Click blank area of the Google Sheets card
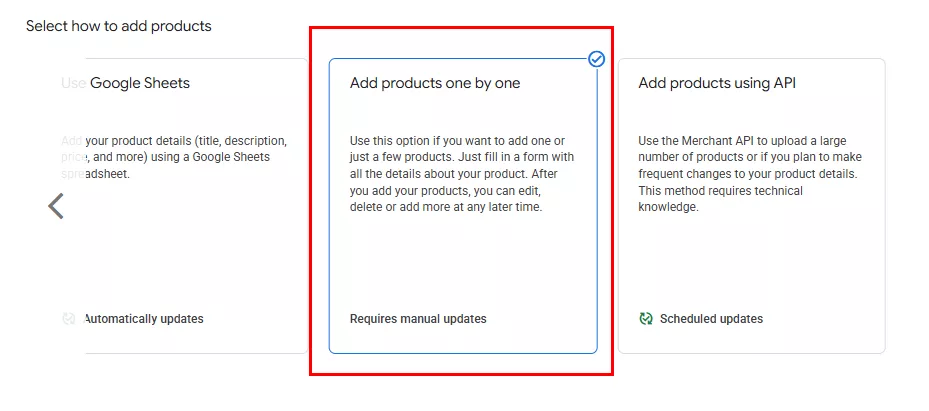The width and height of the screenshot is (929, 411). [x=190, y=255]
